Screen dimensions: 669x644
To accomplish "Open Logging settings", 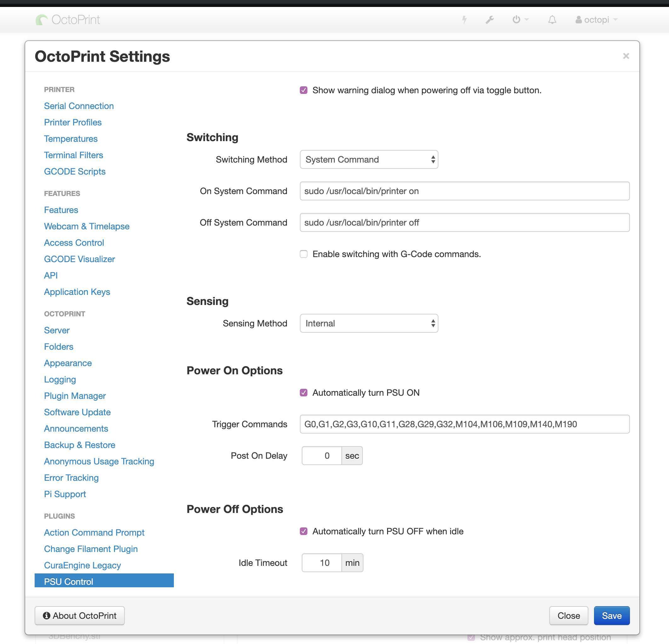I will coord(60,379).
